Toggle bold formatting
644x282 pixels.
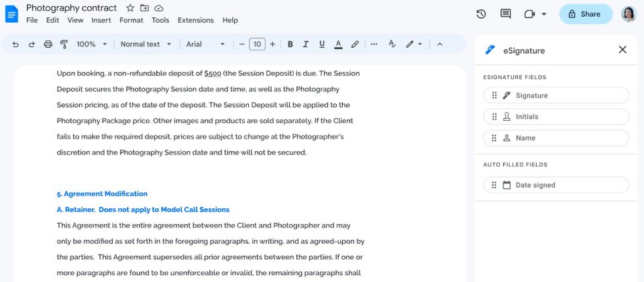pos(290,44)
